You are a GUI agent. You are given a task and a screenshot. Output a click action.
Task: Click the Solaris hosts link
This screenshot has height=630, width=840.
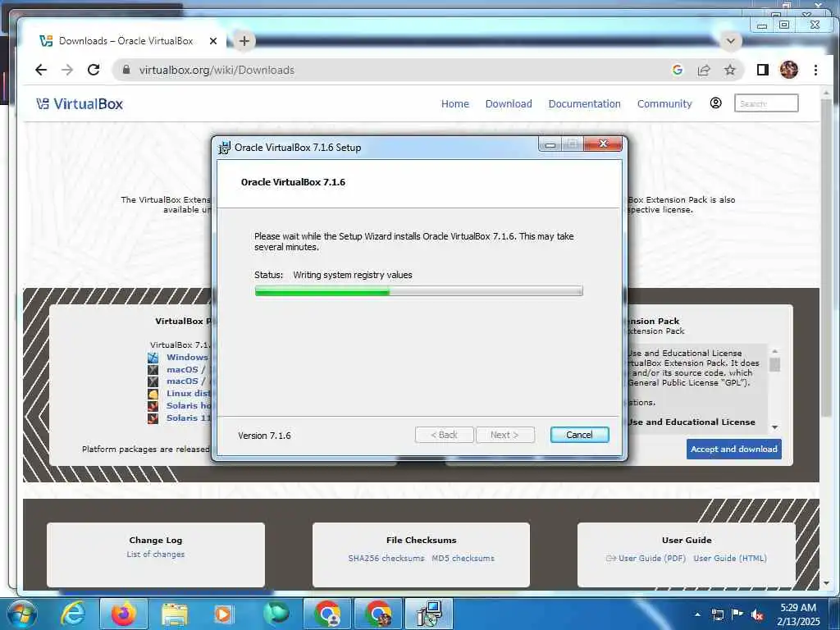189,405
